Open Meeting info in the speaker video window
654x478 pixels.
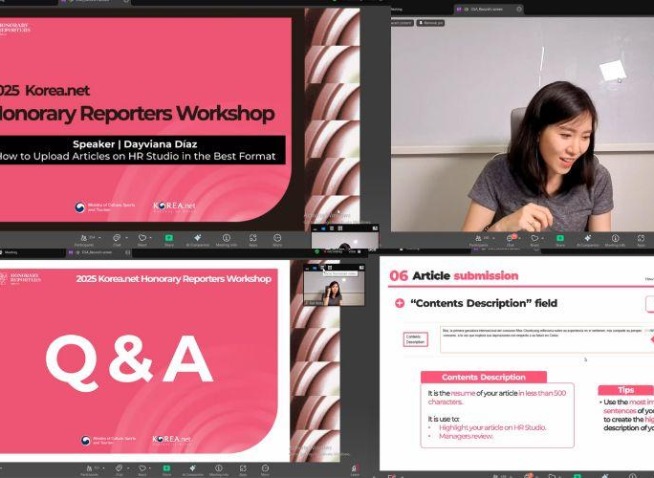pyautogui.click(x=615, y=240)
